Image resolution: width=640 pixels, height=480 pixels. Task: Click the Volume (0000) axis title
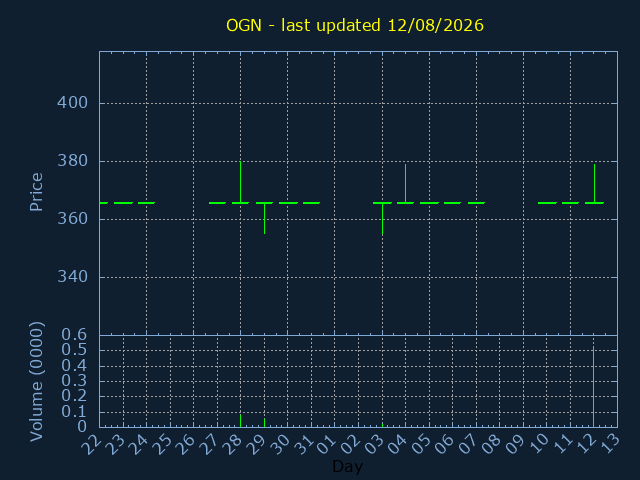point(36,382)
